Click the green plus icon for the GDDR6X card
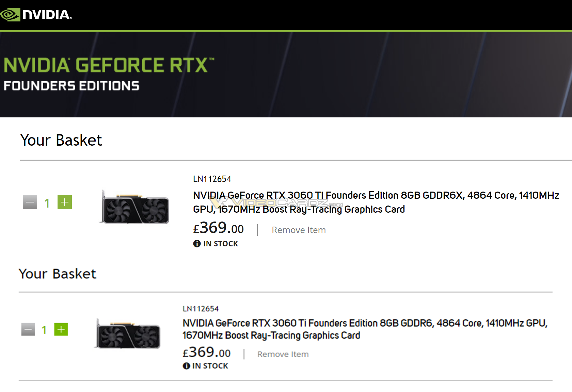The width and height of the screenshot is (572, 392). click(x=65, y=202)
